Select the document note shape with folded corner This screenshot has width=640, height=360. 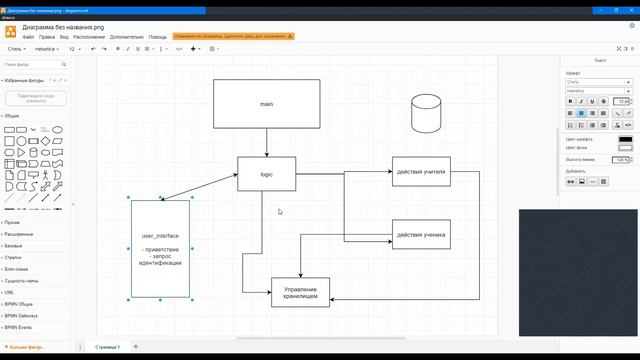(9, 176)
